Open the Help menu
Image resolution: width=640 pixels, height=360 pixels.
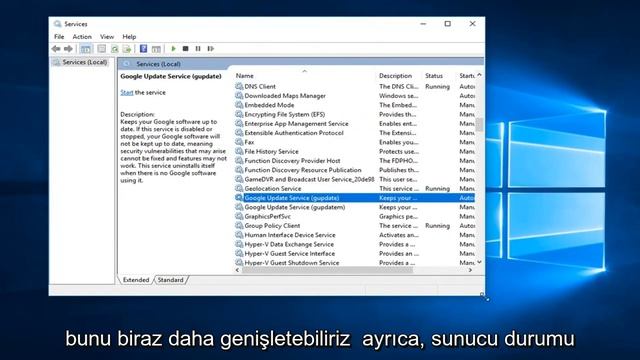point(129,37)
